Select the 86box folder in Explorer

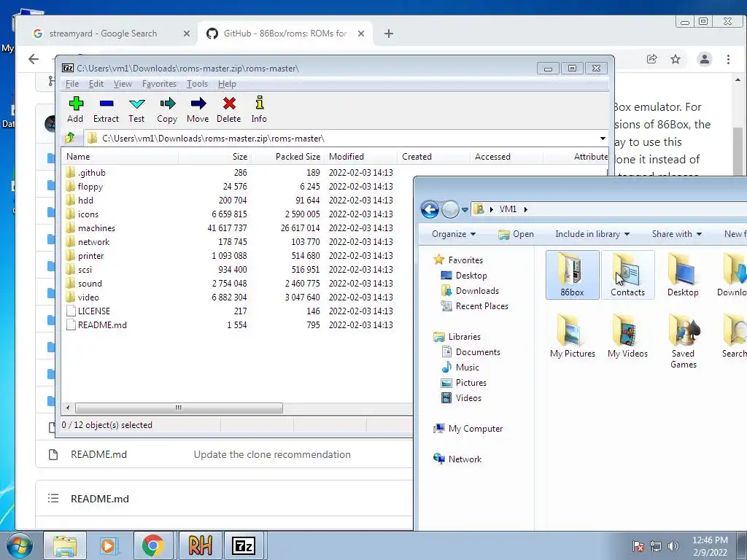click(x=572, y=275)
